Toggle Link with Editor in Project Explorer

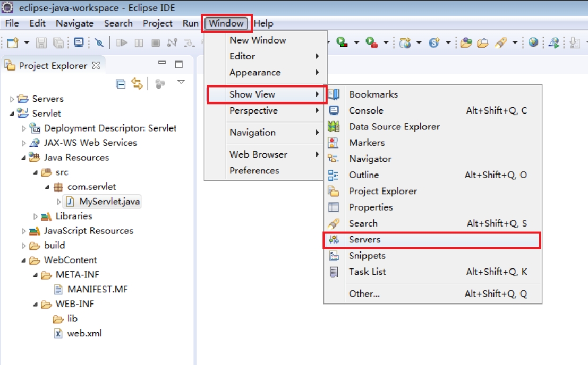click(137, 83)
